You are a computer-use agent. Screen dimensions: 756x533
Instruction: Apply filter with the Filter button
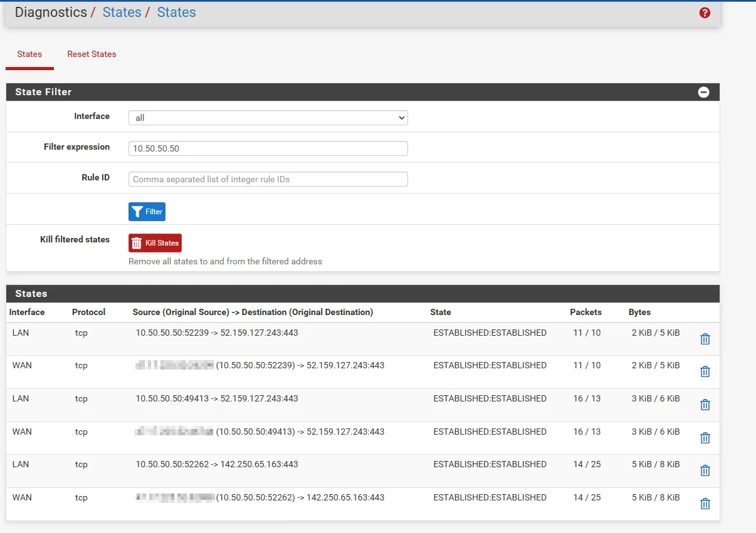point(147,212)
